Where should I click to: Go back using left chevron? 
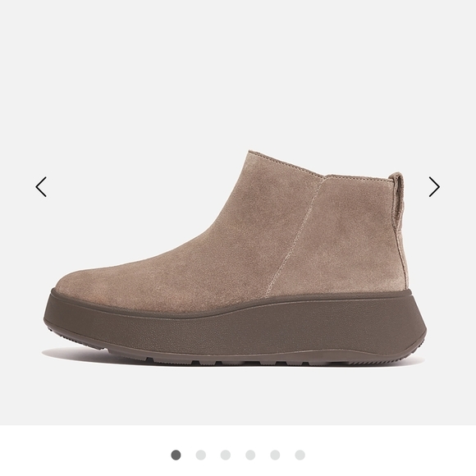[x=41, y=186]
